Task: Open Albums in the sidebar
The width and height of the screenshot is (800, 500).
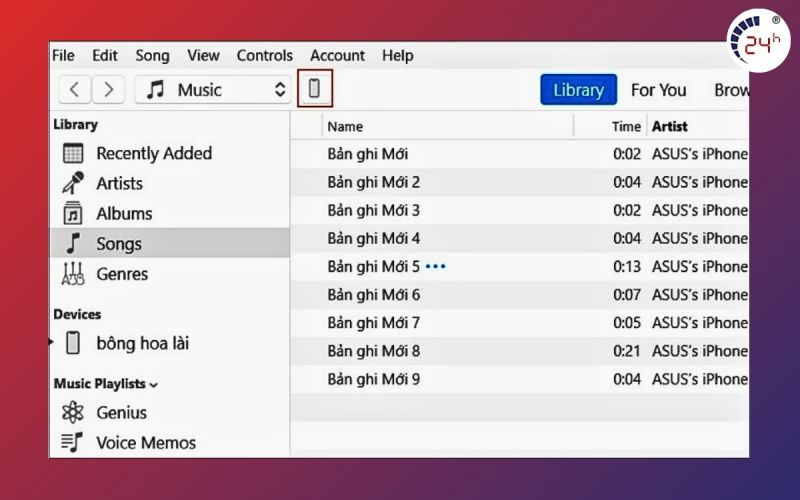Action: coord(123,214)
